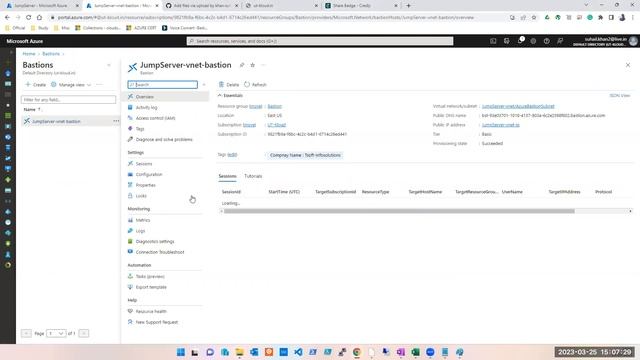Open Resource health under Help
Screen dimensions: 640x360
pyautogui.click(x=151, y=311)
